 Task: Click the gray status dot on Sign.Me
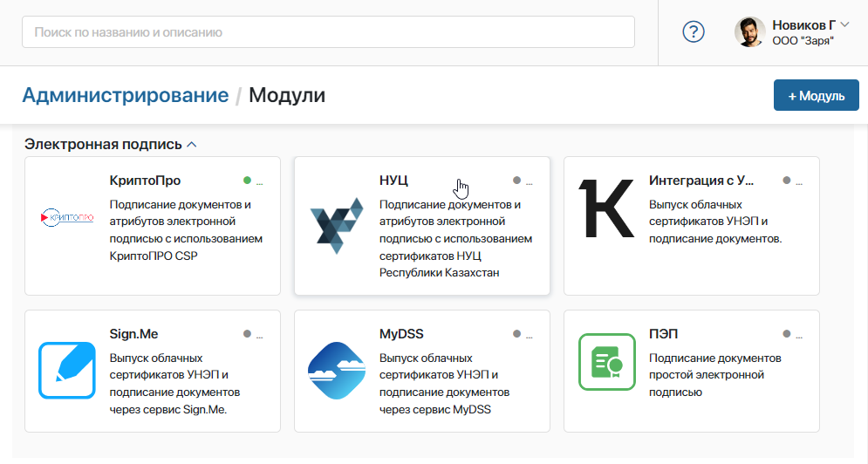[x=247, y=333]
